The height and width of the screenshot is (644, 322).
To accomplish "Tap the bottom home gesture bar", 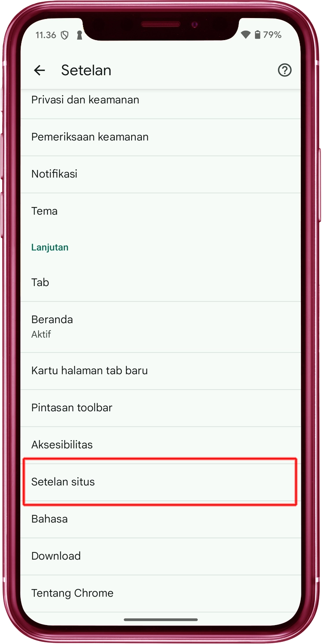I will coord(161,619).
